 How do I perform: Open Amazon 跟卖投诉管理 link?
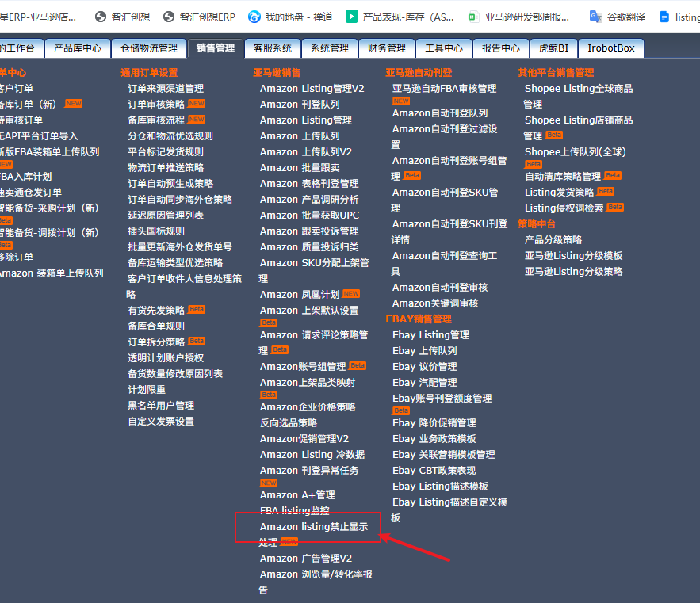tap(309, 231)
